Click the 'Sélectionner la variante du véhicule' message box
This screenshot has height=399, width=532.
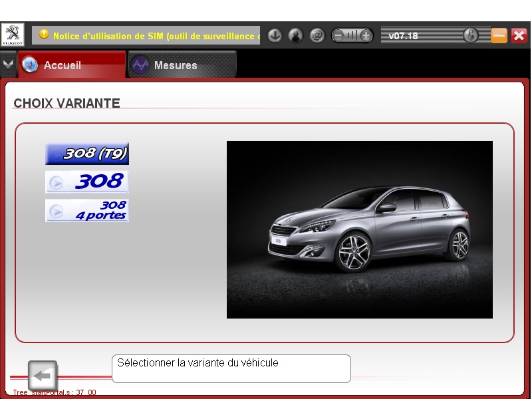click(x=231, y=369)
